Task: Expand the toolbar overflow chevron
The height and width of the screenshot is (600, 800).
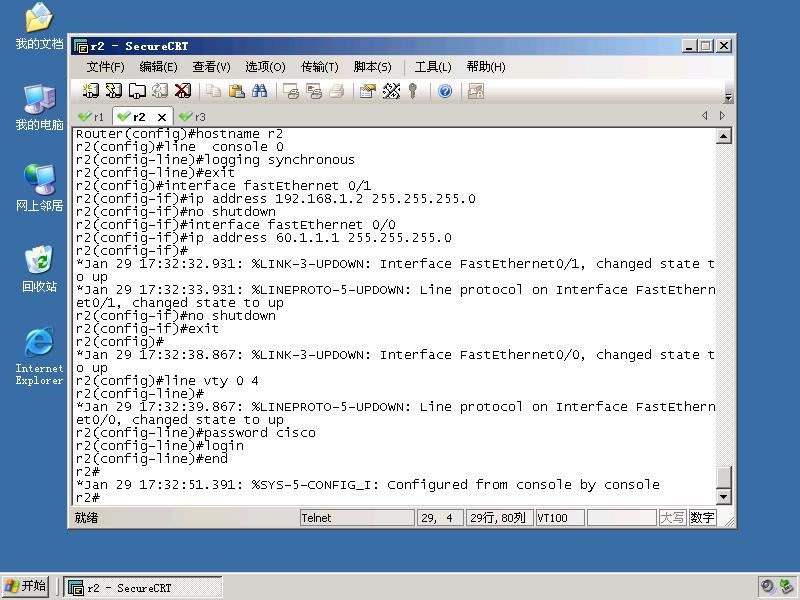Action: [x=729, y=97]
